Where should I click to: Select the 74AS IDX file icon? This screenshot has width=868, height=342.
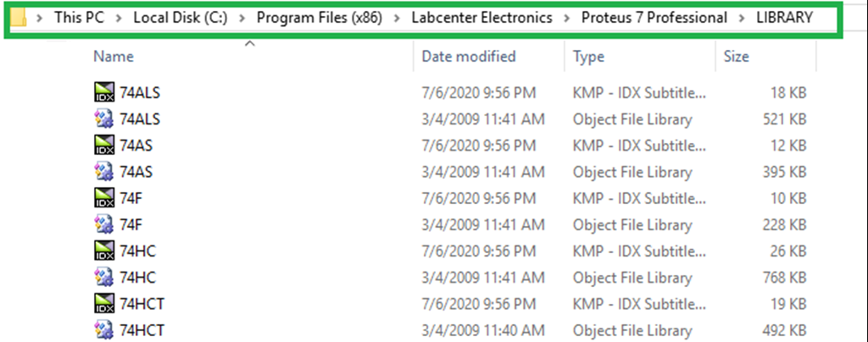103,146
